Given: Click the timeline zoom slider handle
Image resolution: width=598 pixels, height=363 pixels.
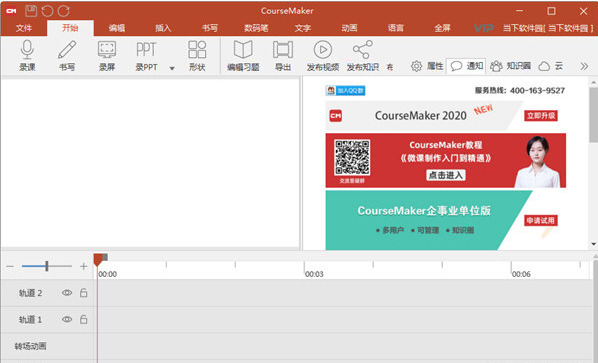Looking at the screenshot, I should tap(47, 266).
